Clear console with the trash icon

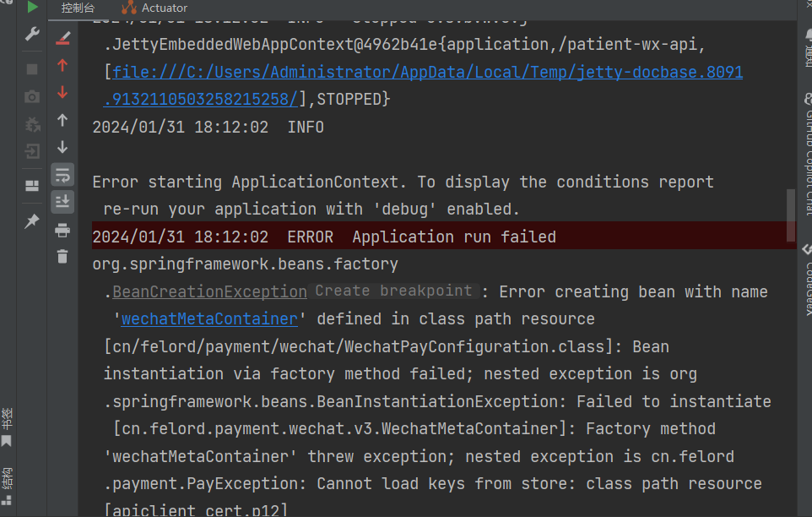pos(62,257)
